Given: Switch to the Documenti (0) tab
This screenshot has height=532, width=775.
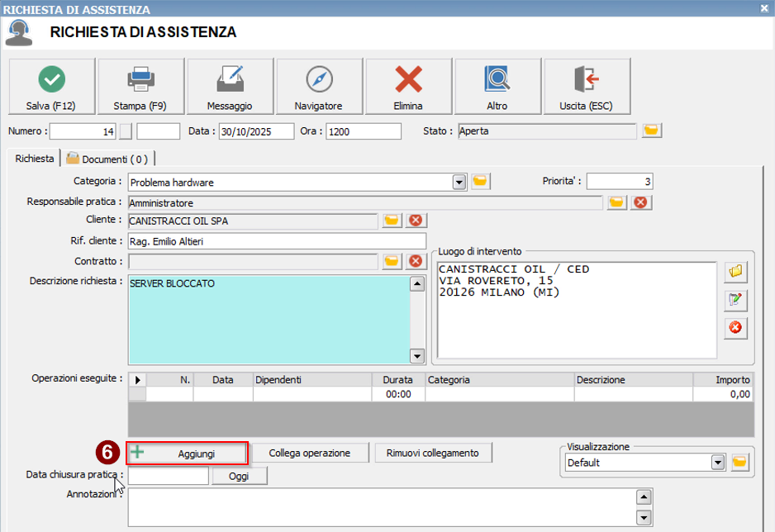Looking at the screenshot, I should (108, 159).
